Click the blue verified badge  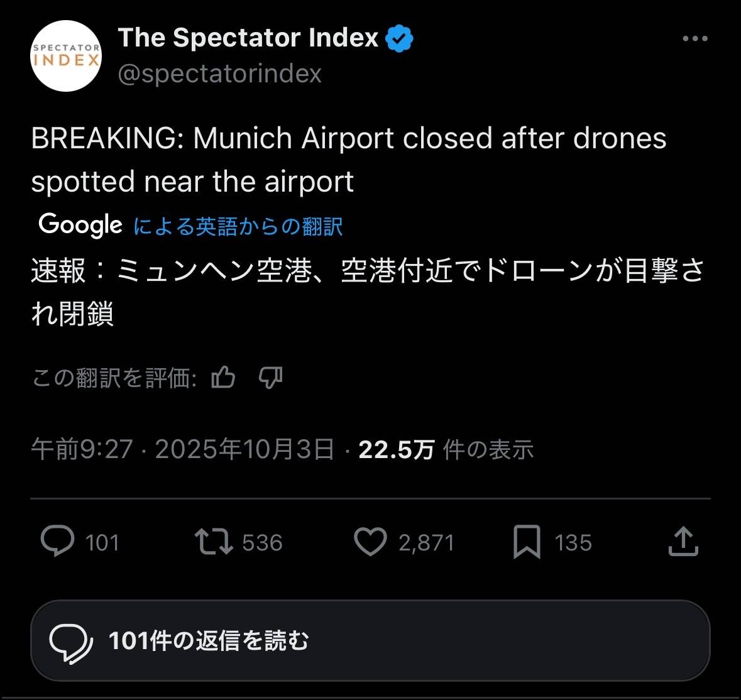coord(399,39)
